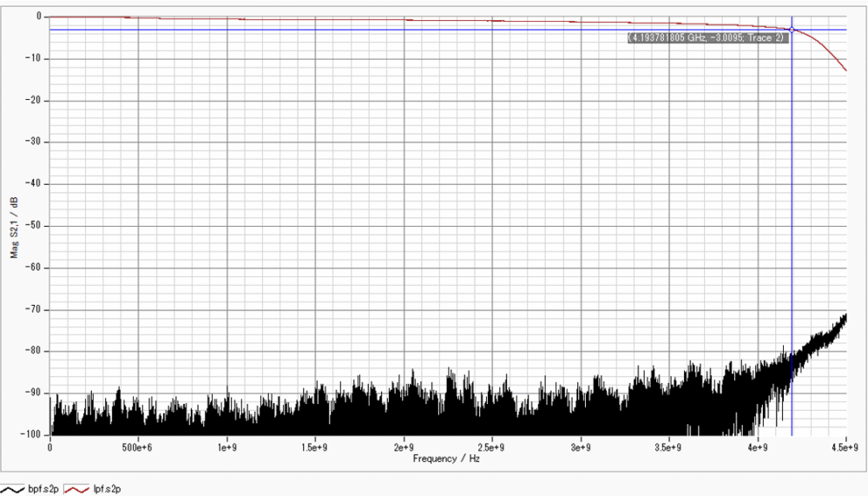
Task: Click the -60 y-axis tick label
Action: pyautogui.click(x=35, y=268)
